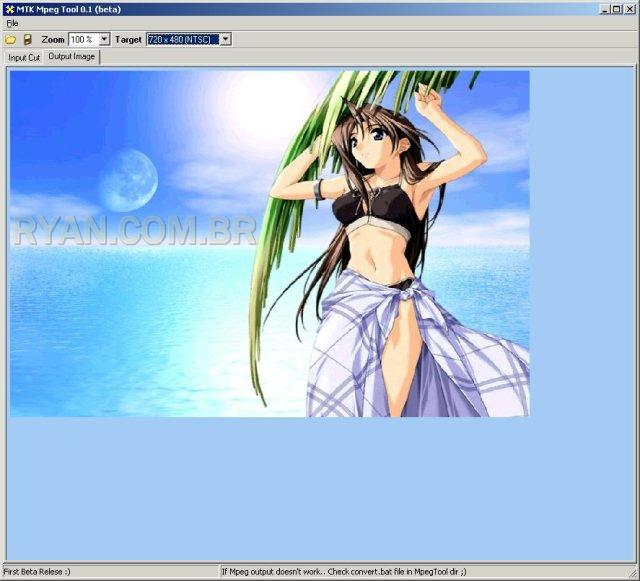
Task: Click the window resize grip at bottom-right corner
Action: coord(633,575)
